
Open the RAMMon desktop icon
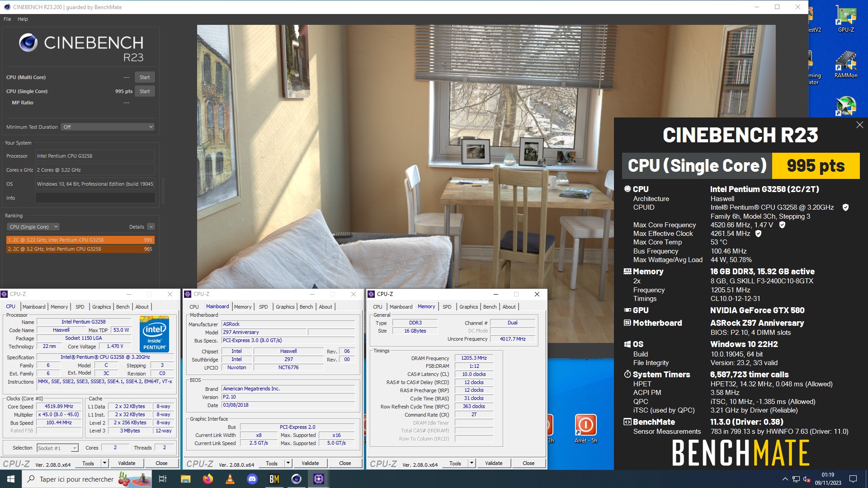[846, 65]
